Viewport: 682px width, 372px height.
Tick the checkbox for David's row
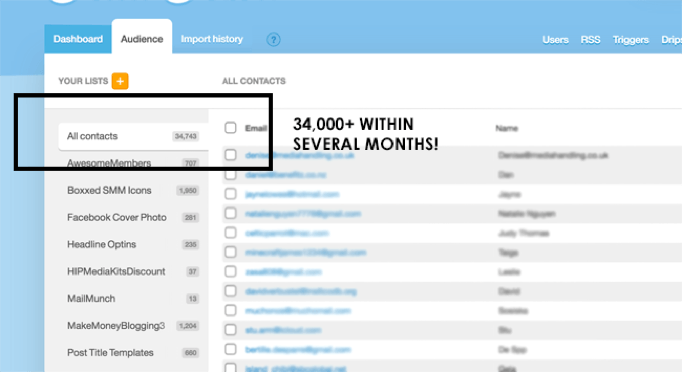click(x=231, y=291)
